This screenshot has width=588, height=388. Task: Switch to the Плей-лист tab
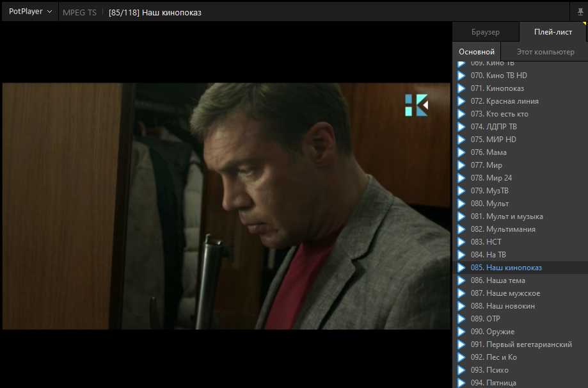(553, 32)
